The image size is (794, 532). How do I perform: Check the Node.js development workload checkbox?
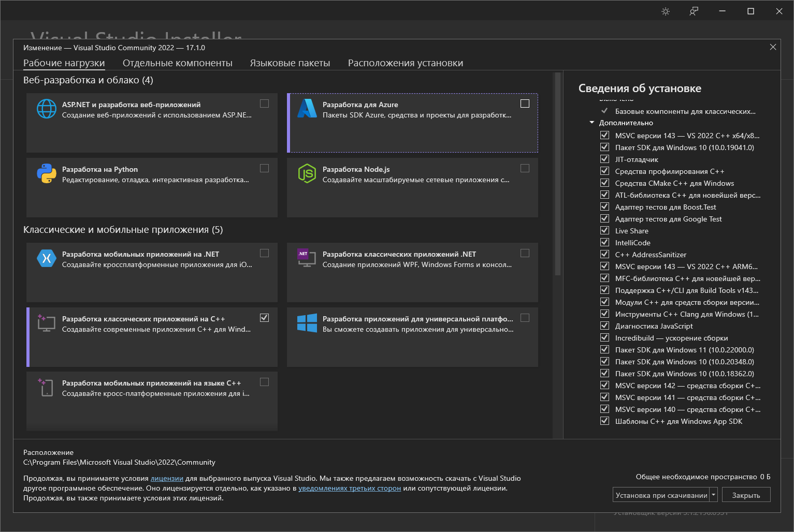[525, 168]
